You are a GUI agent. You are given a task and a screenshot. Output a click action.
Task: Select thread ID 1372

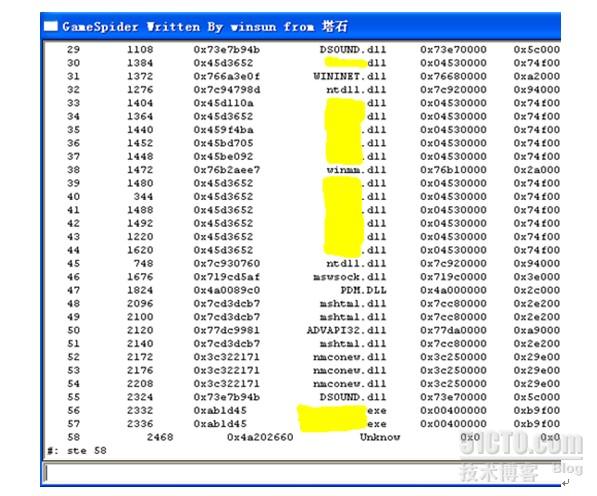point(140,76)
